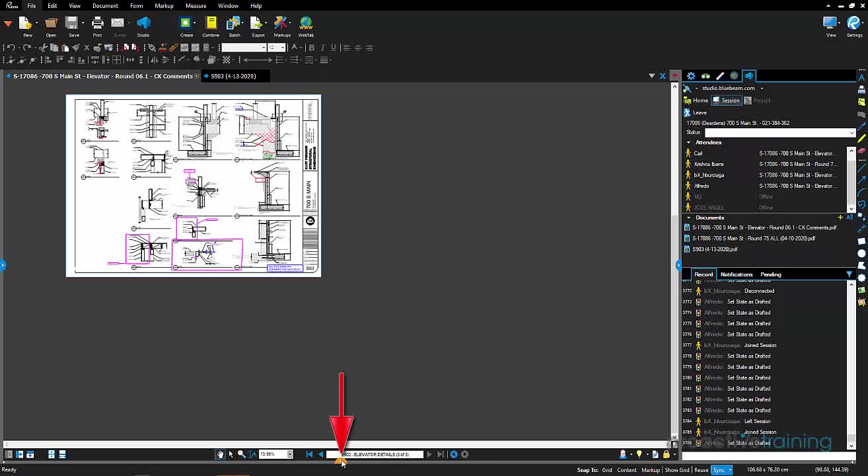Go to the previous page arrow
This screenshot has width=868, height=476.
(x=320, y=454)
